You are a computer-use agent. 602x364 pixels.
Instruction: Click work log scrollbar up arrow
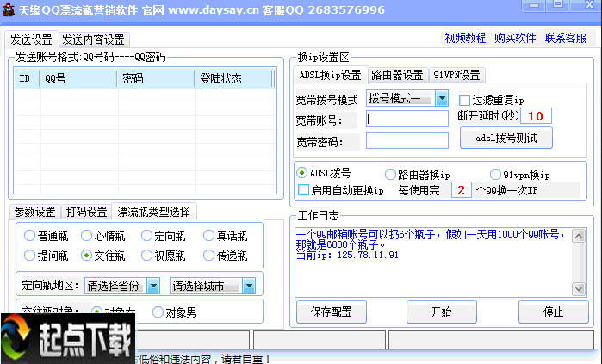pos(579,236)
